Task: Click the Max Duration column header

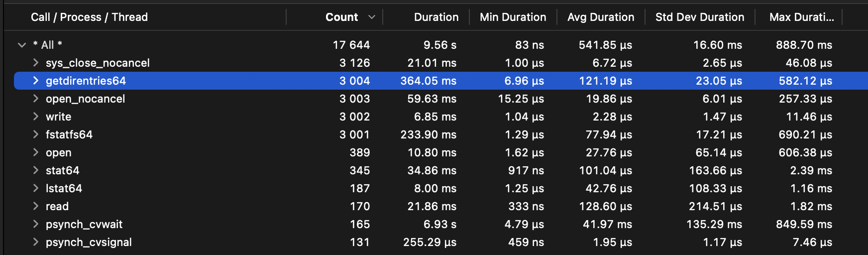Action: [x=801, y=17]
